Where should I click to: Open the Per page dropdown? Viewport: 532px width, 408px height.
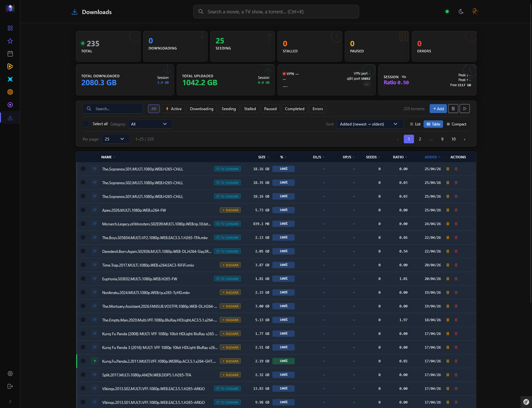click(x=115, y=139)
